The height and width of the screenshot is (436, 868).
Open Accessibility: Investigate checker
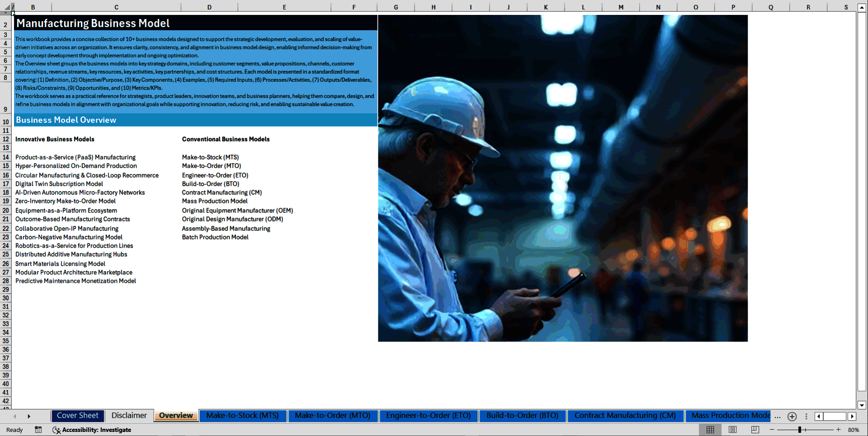(92, 430)
